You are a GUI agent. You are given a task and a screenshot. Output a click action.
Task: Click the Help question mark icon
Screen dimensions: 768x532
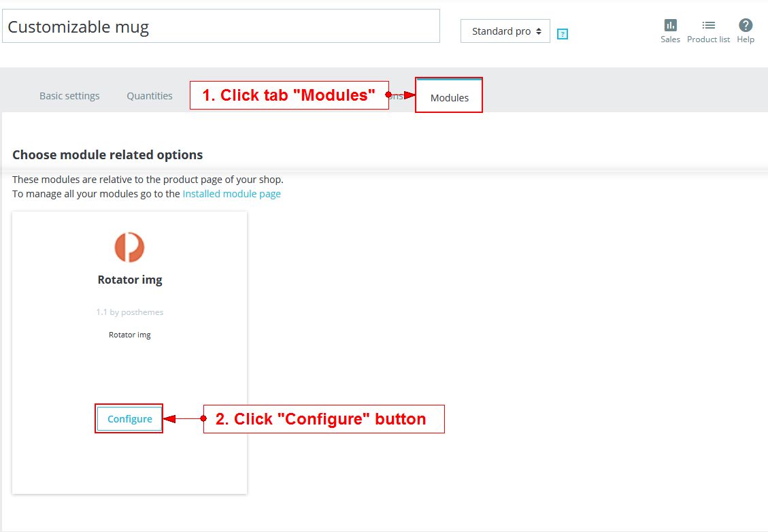(746, 26)
